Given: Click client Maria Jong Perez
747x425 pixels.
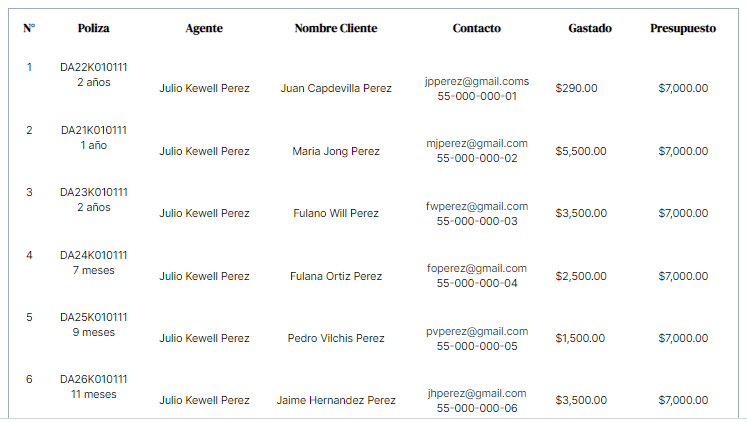Looking at the screenshot, I should [336, 151].
